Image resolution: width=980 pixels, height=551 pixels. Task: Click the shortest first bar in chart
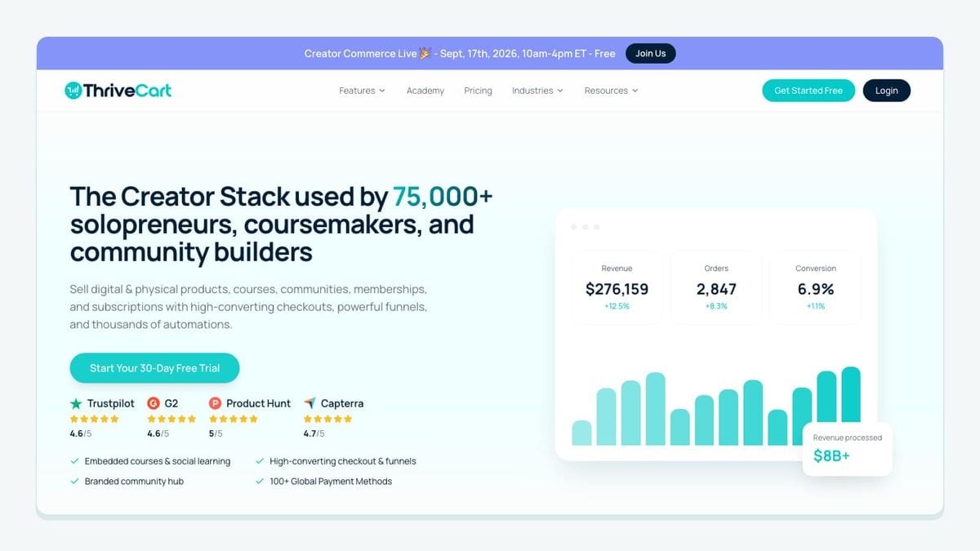pos(581,433)
